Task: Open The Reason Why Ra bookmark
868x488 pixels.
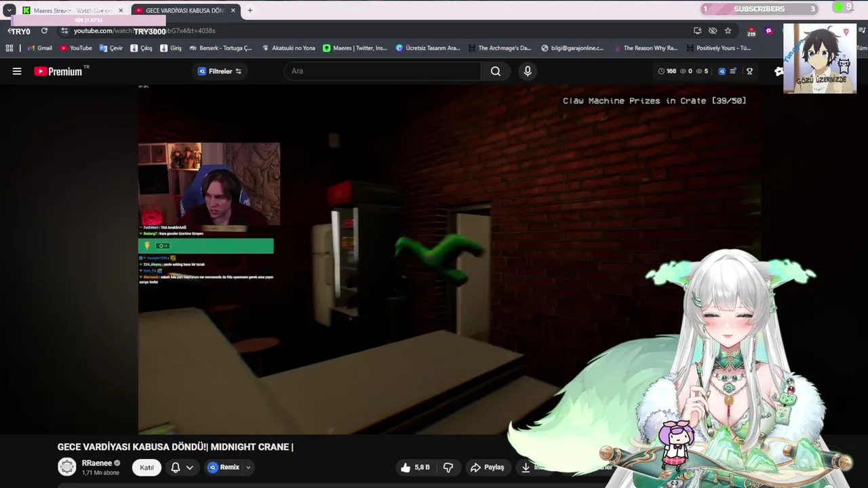Action: (x=646, y=48)
